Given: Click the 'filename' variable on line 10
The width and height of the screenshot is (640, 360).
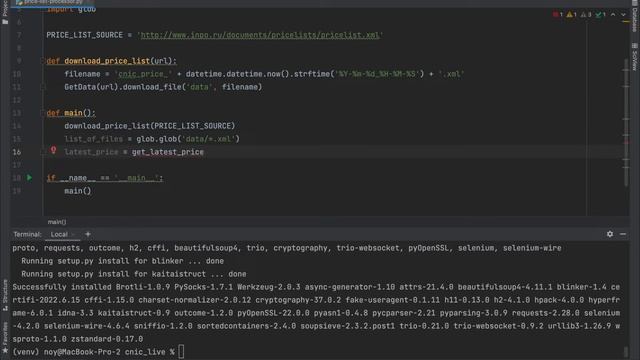Looking at the screenshot, I should (x=82, y=74).
